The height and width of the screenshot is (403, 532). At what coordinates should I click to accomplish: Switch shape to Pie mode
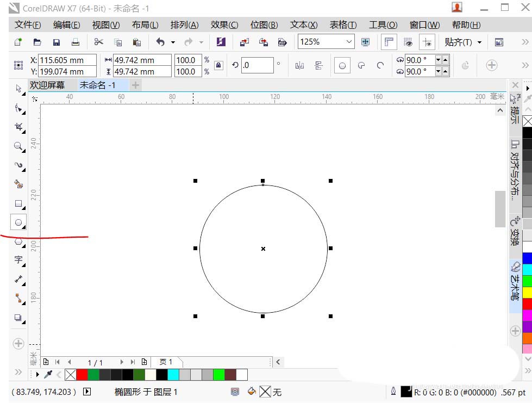point(361,65)
